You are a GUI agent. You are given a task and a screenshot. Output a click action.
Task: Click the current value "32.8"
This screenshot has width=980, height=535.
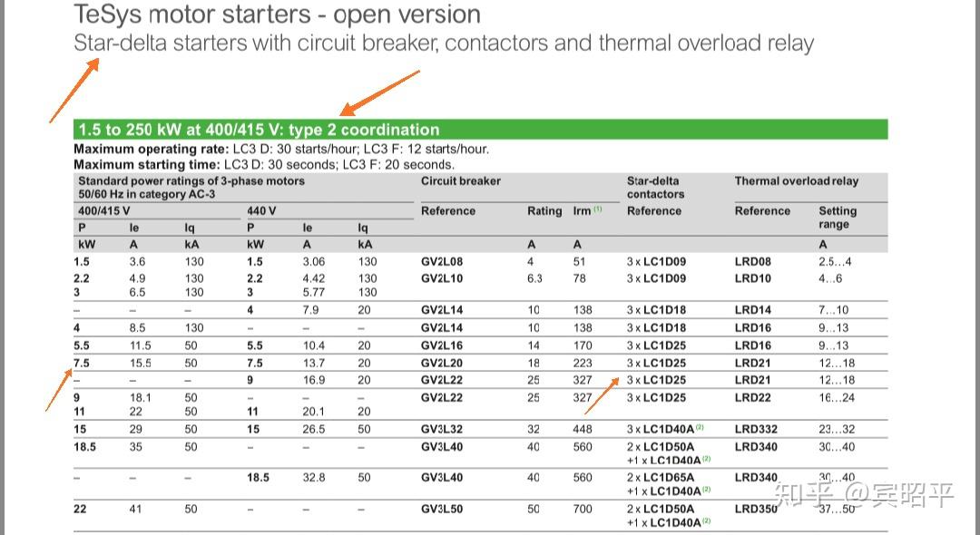(x=314, y=478)
